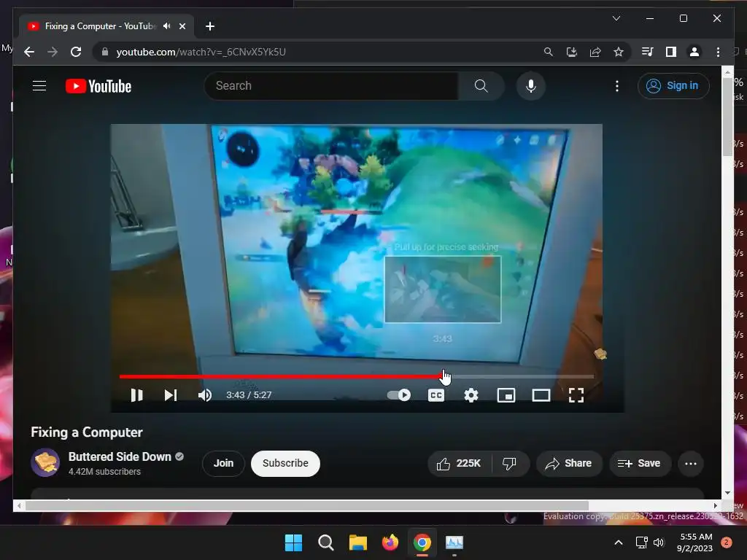
Task: Search with your voice microphone
Action: coord(531,86)
